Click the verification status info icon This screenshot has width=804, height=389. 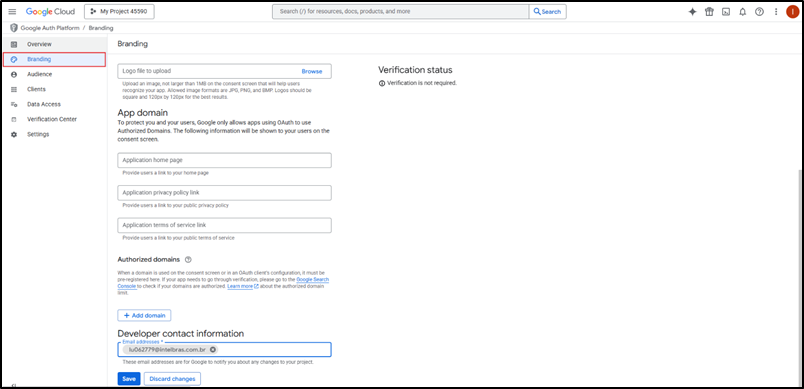point(381,83)
